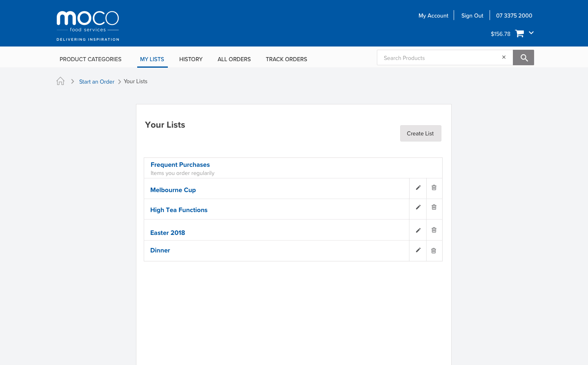588x365 pixels.
Task: Edit the Melbourne Cup list with pencil icon
Action: 418,188
